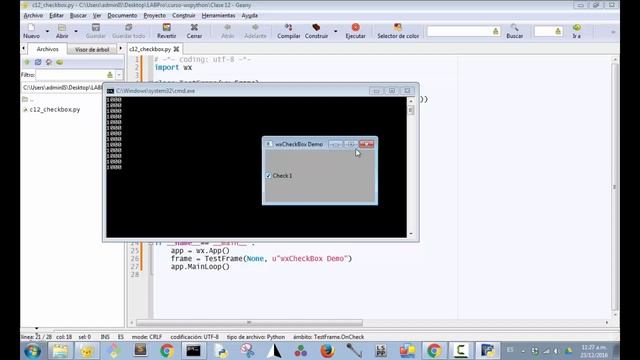Click the Atrás navigation arrow
640x360 pixels.
pyautogui.click(x=228, y=28)
